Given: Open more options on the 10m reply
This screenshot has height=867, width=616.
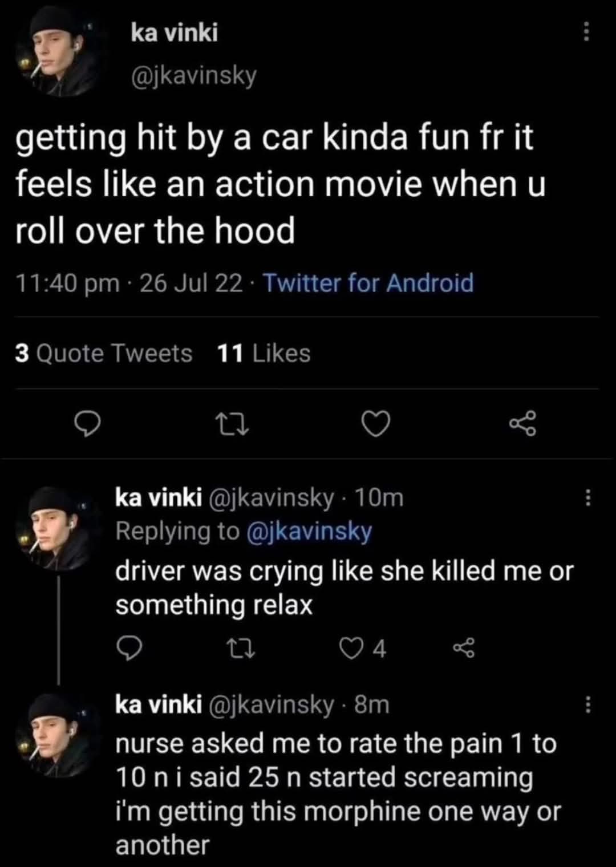Looking at the screenshot, I should click(589, 499).
